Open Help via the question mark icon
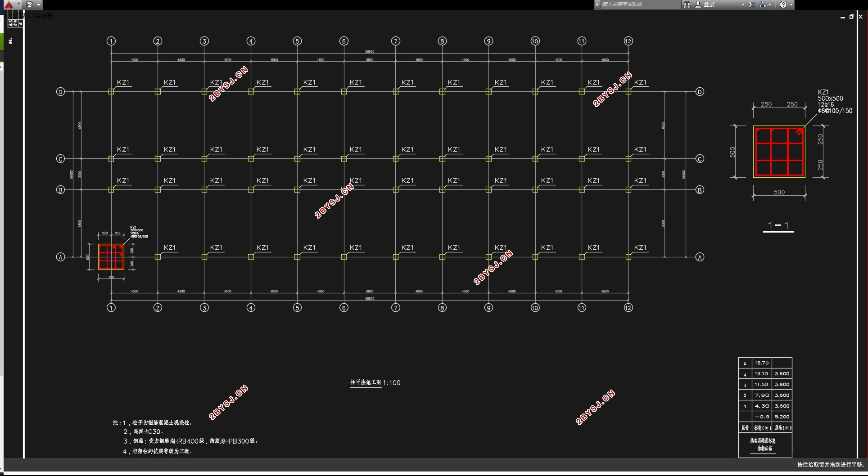This screenshot has width=868, height=476. pyautogui.click(x=783, y=4)
